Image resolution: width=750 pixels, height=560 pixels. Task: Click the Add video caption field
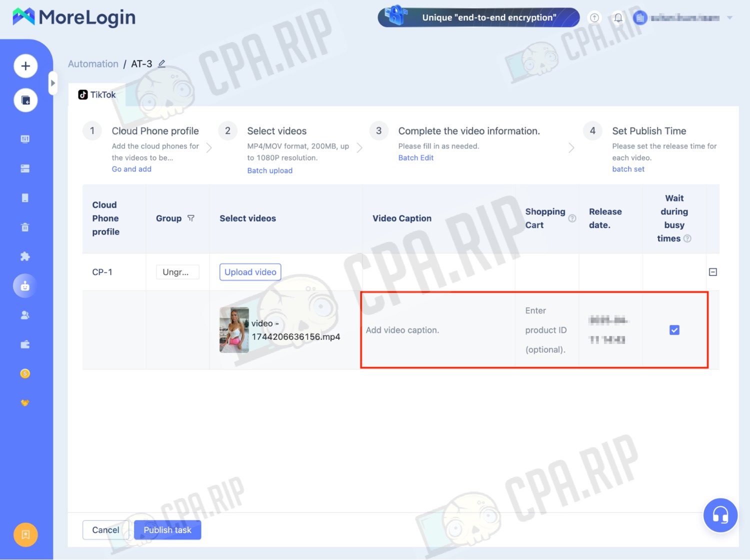[x=437, y=330]
